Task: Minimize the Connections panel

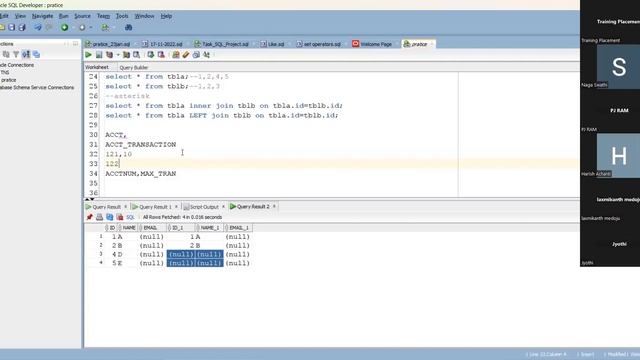Action: click(75, 44)
